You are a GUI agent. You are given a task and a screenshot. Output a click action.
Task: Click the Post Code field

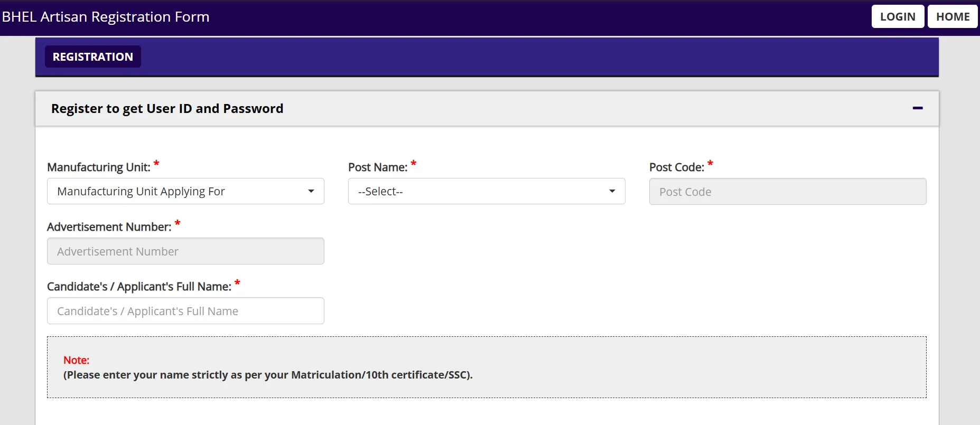(788, 191)
